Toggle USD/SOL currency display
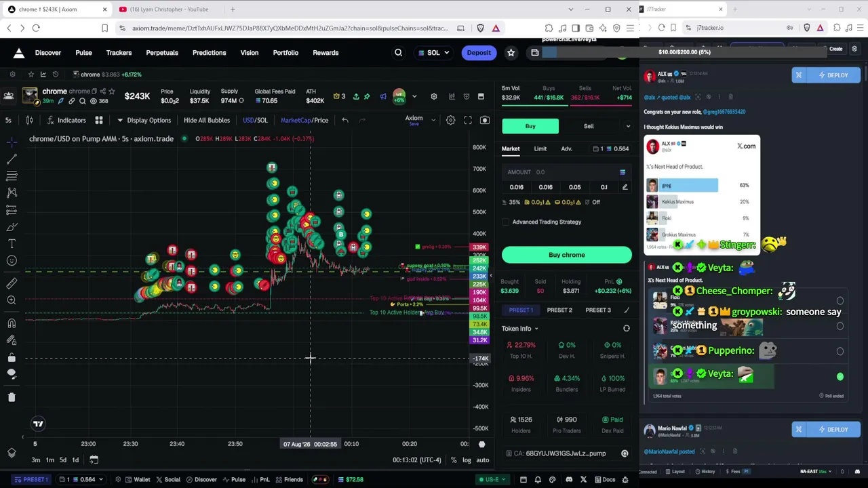This screenshot has height=488, width=868. [255, 120]
